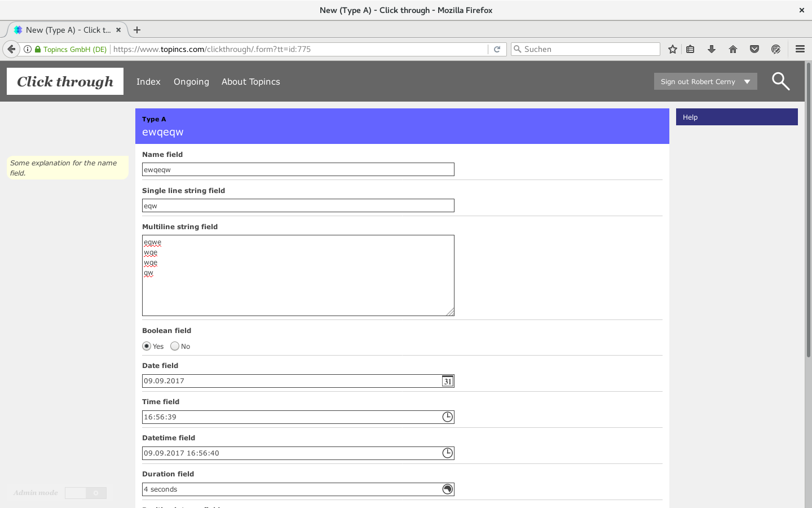Open the picker icon in Datetime field
Image resolution: width=812 pixels, height=508 pixels.
[447, 453]
